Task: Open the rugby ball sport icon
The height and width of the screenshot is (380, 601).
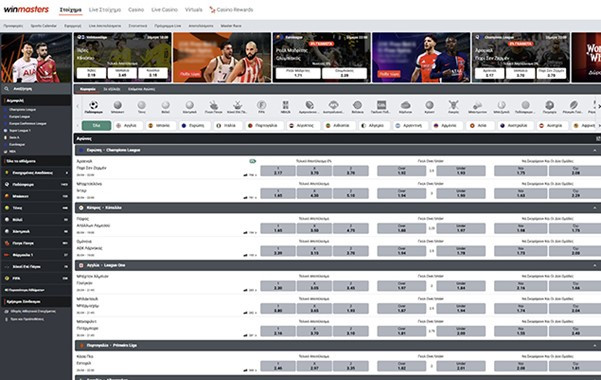Action: click(573, 106)
